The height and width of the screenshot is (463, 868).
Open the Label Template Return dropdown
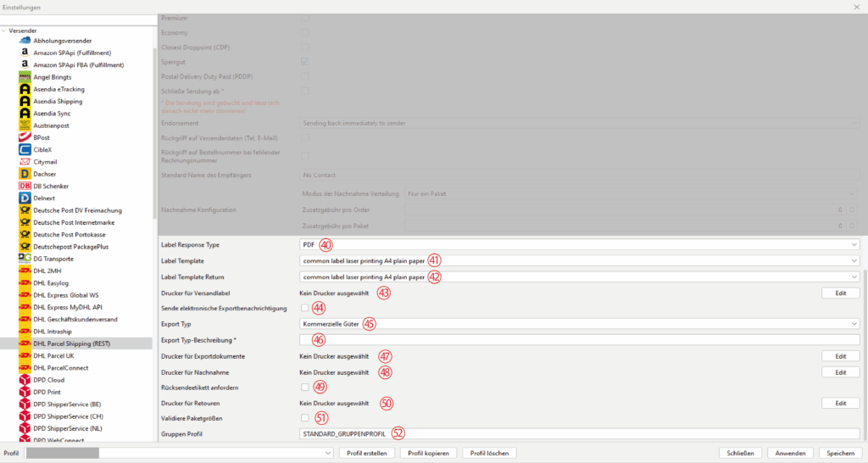579,277
